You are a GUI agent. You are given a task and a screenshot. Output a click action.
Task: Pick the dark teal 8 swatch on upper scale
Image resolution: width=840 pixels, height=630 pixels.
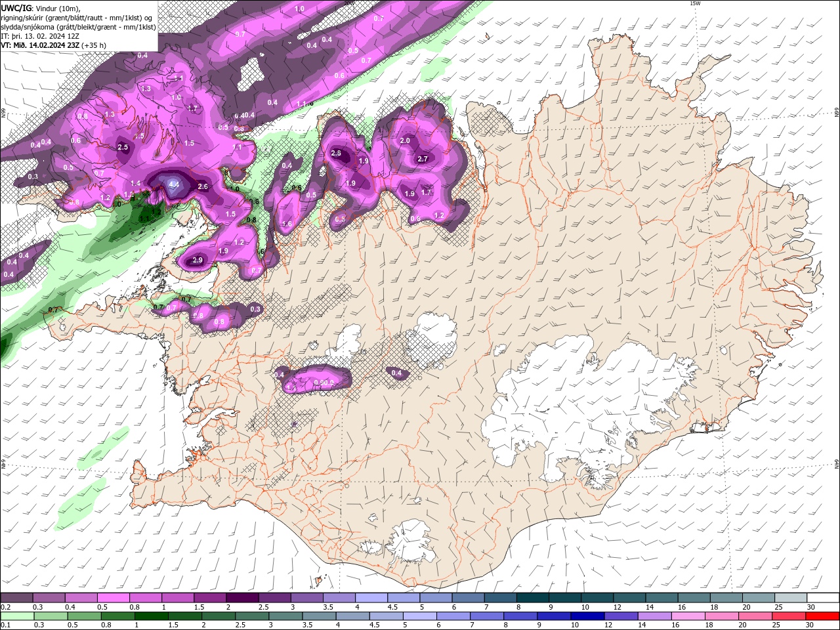pyautogui.click(x=532, y=598)
